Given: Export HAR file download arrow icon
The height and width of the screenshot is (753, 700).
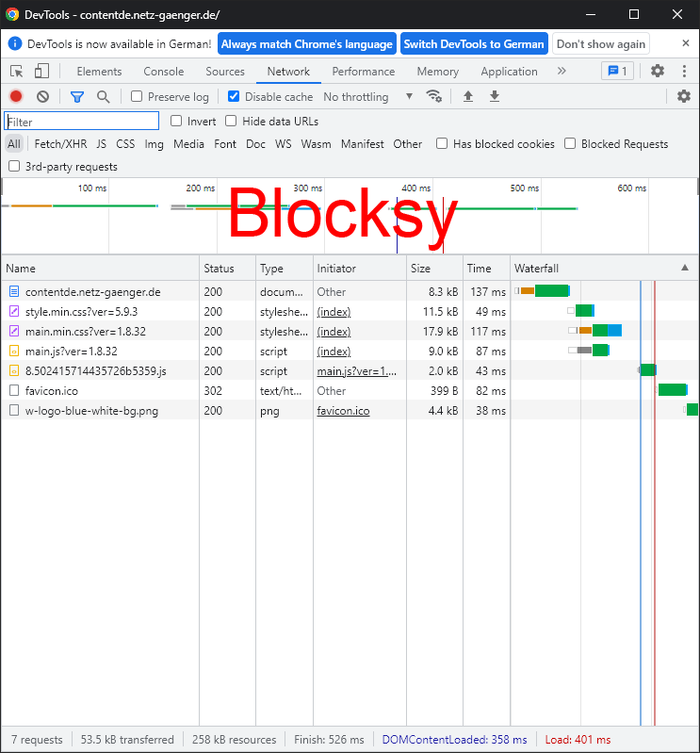Looking at the screenshot, I should coord(495,96).
